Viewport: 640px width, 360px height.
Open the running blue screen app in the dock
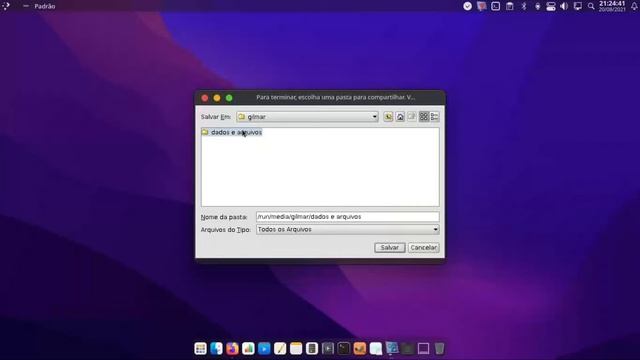pos(391,348)
